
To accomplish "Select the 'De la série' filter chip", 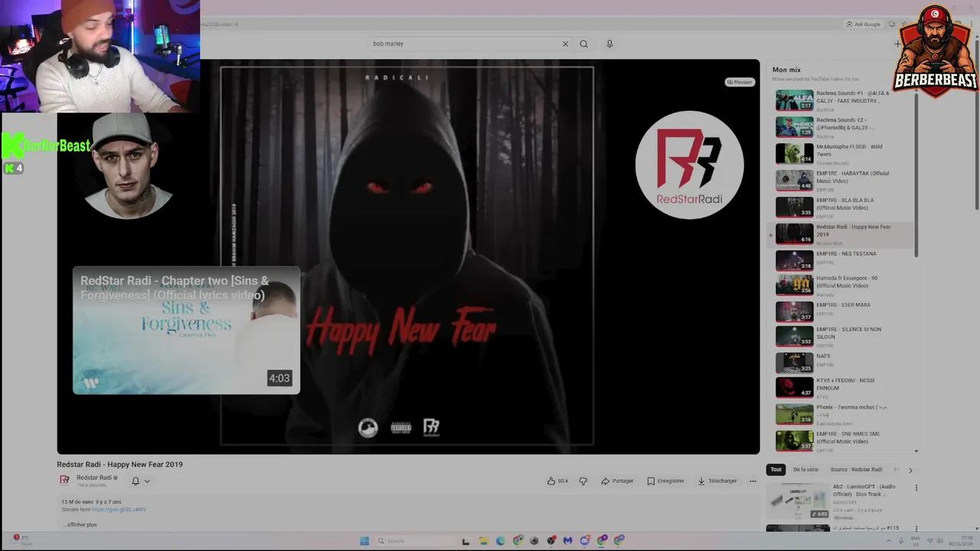I will [x=805, y=469].
